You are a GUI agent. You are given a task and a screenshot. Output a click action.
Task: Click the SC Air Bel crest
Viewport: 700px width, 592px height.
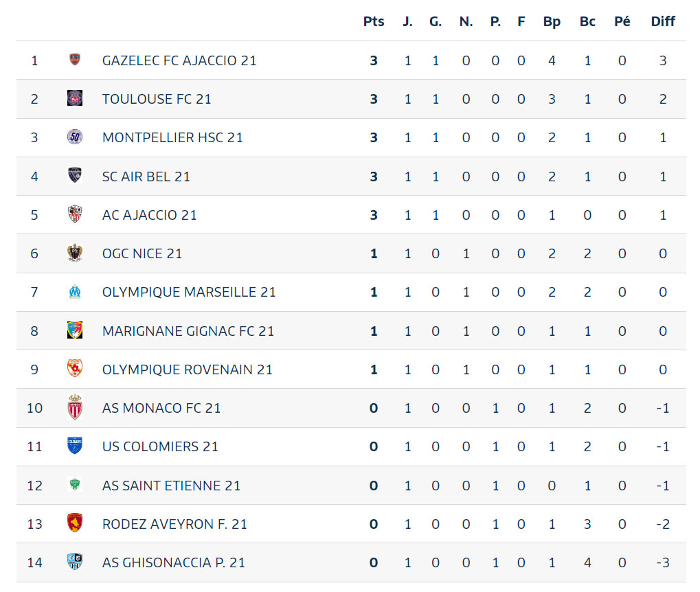point(75,175)
